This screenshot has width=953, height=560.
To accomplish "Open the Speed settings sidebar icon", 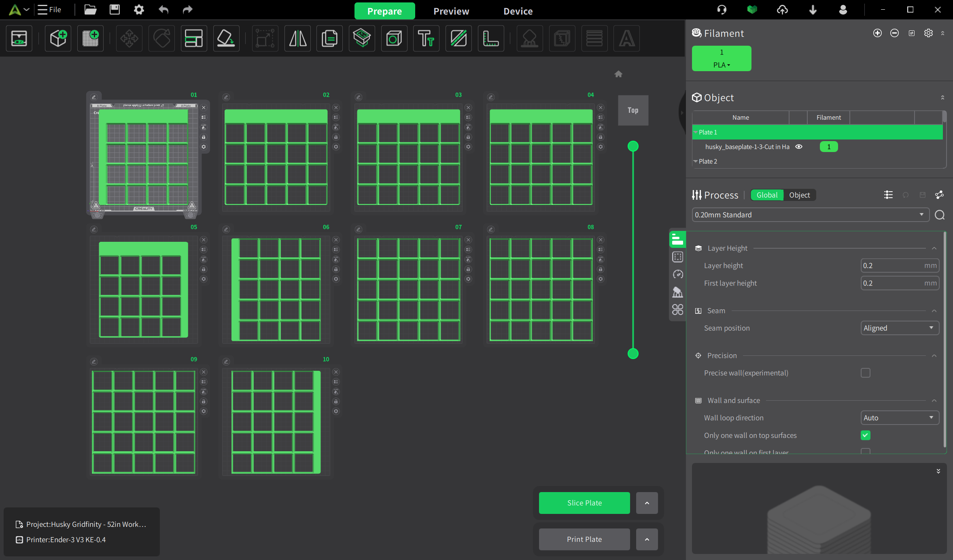I will pos(678,275).
